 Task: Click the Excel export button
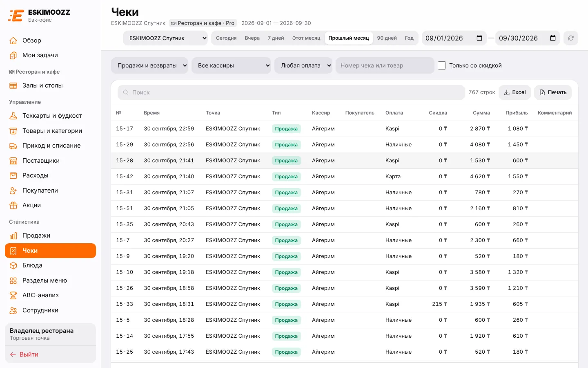[515, 92]
